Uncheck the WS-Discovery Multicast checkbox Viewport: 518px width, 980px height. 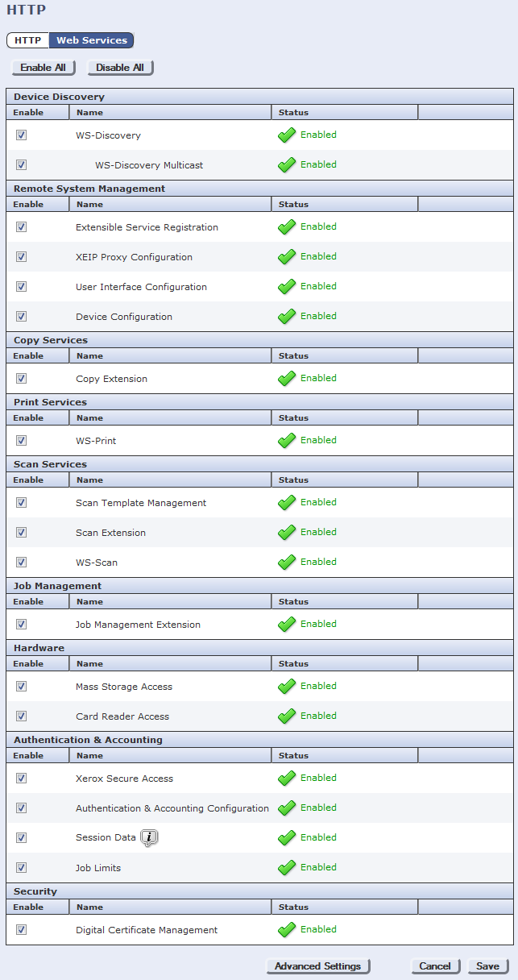click(x=22, y=165)
